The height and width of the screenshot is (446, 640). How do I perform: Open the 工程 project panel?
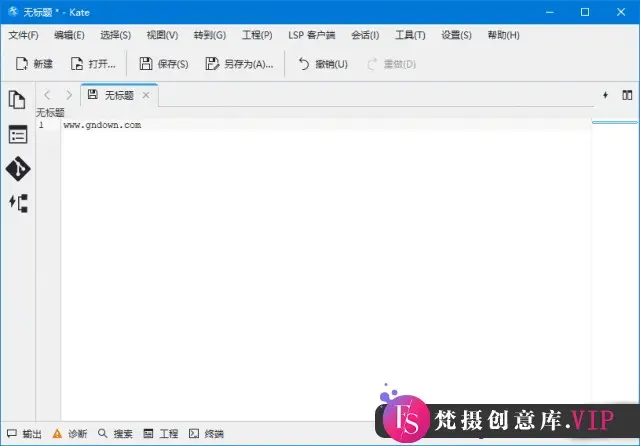(x=161, y=434)
